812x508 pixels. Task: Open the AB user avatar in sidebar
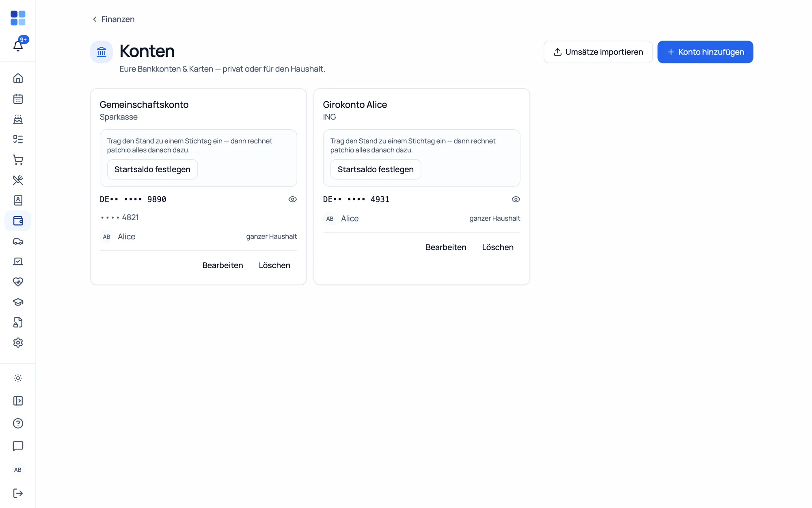click(x=18, y=470)
